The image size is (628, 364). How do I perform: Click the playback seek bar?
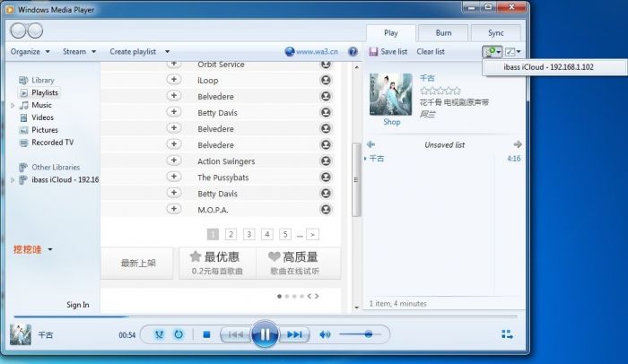[x=266, y=316]
